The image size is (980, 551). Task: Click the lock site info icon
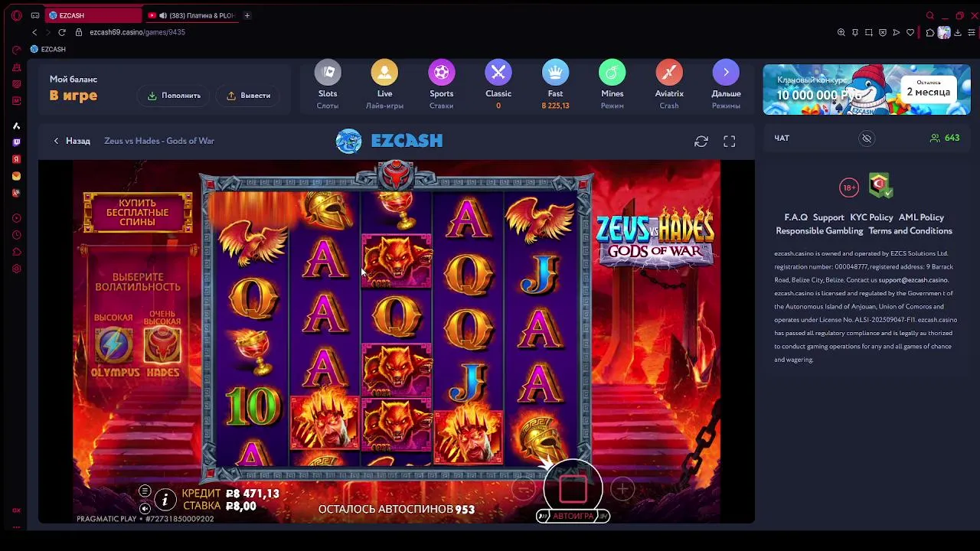[x=78, y=32]
